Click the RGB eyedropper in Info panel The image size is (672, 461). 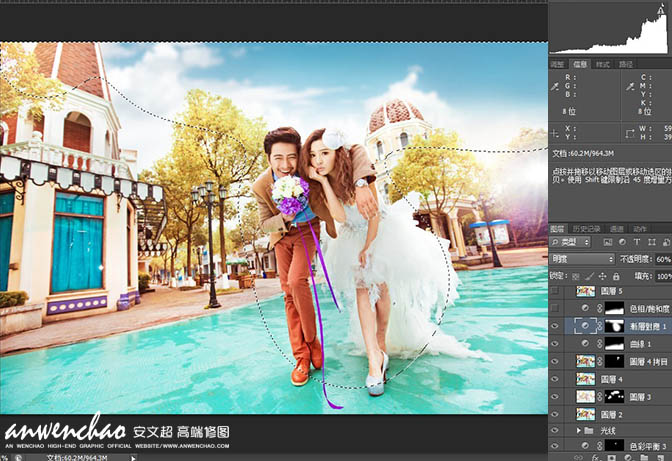pyautogui.click(x=555, y=87)
